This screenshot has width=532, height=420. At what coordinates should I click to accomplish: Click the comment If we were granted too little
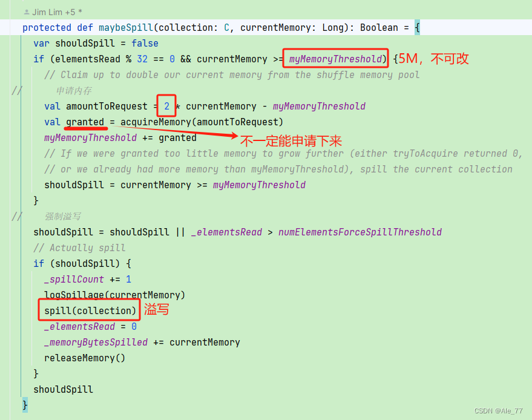[x=283, y=153]
